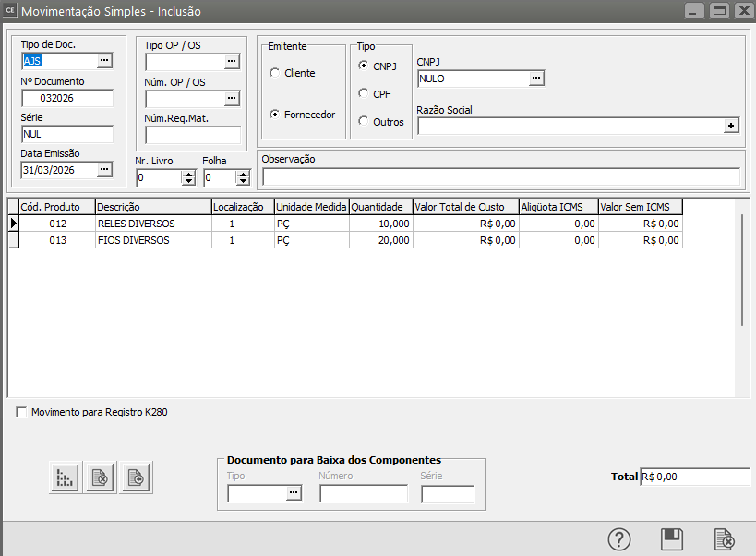This screenshot has height=556, width=756.
Task: Click the product structure tree icon button
Action: tap(65, 477)
